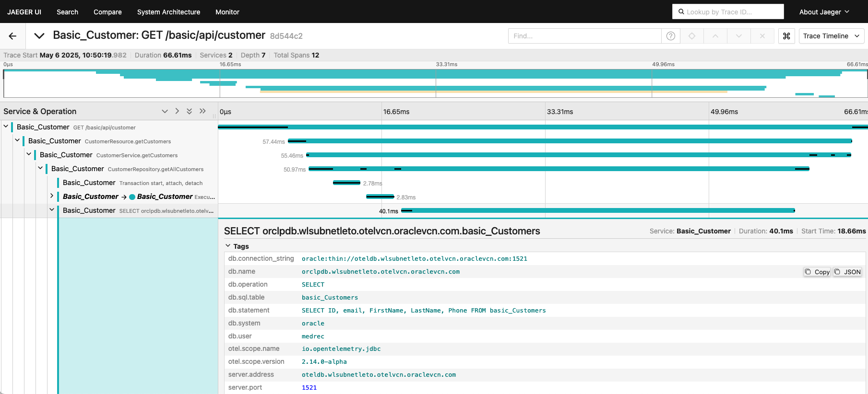Open About Jaeger menu
Viewport: 868px width, 394px height.
pos(824,12)
